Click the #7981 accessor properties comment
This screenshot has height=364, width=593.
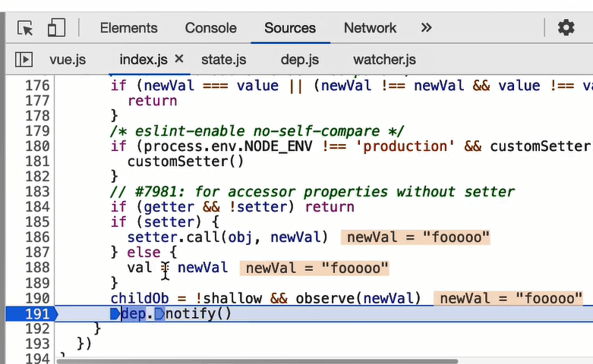[312, 191]
